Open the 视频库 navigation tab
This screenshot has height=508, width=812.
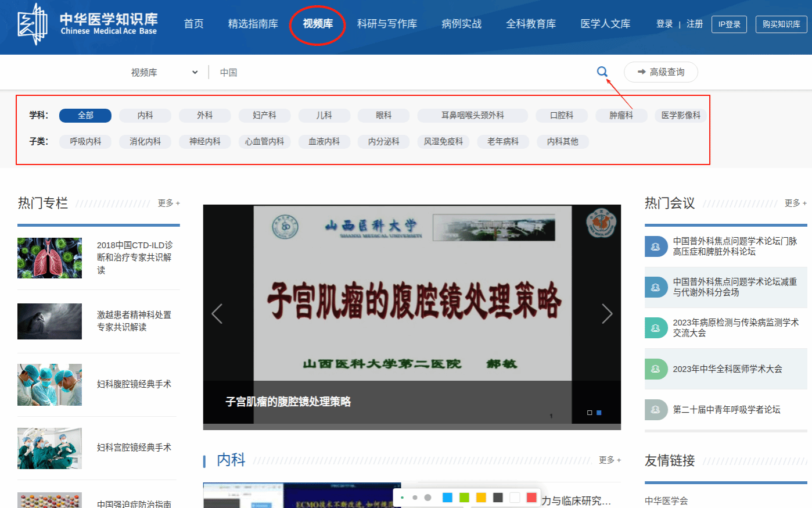click(x=318, y=24)
